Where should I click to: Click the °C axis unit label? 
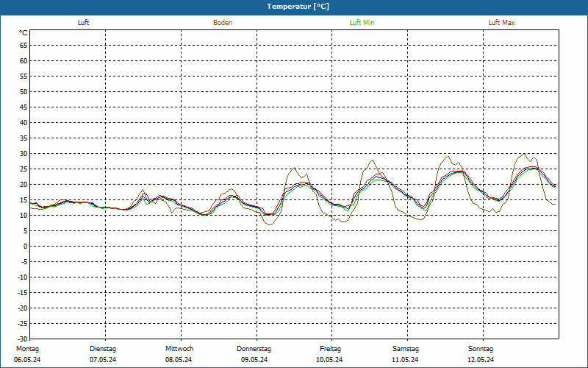[24, 33]
